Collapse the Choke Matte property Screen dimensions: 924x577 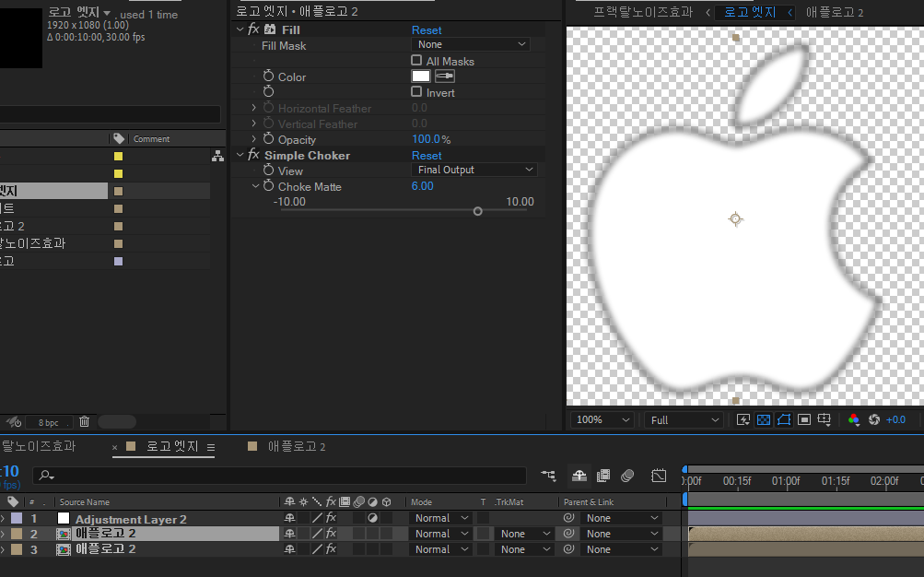pyautogui.click(x=255, y=185)
